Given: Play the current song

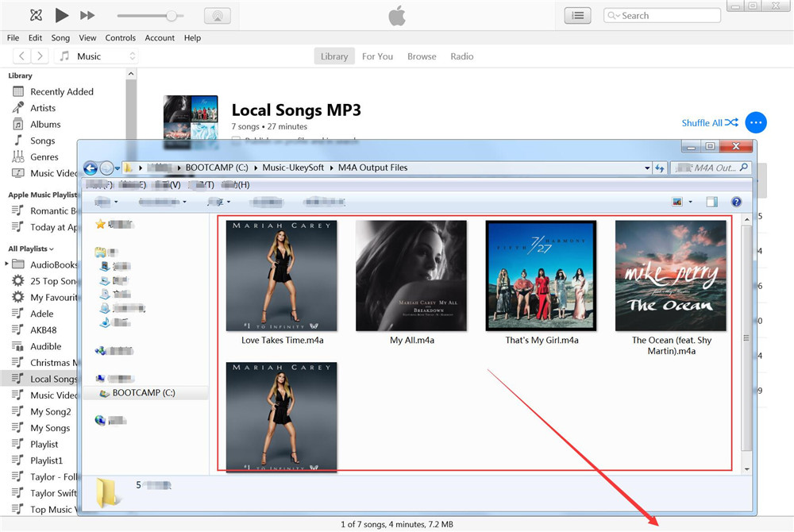Looking at the screenshot, I should (x=61, y=15).
